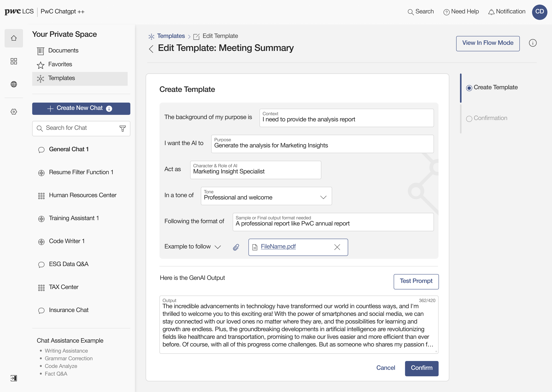This screenshot has width=552, height=392.
Task: Remove the attached FileName.pdf file
Action: (x=337, y=247)
